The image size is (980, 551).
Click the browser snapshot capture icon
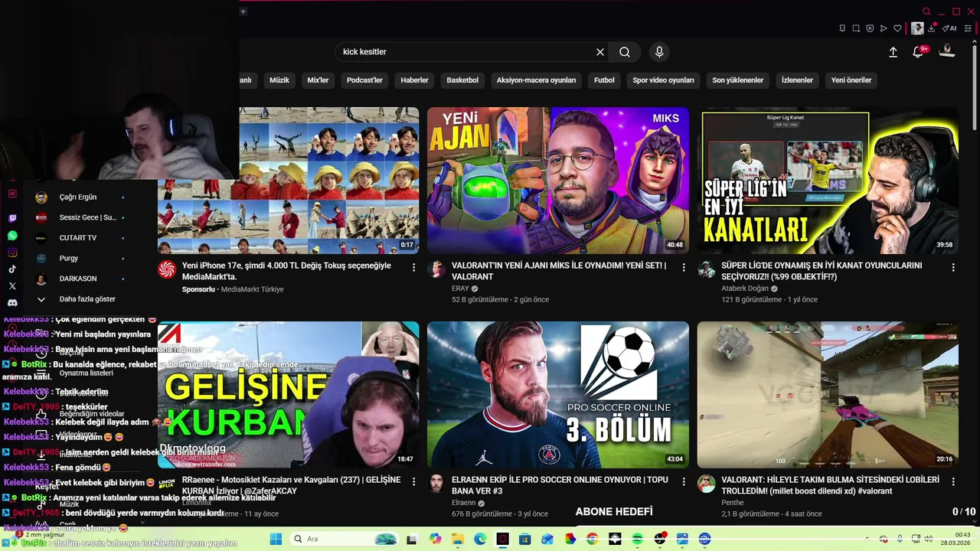856,28
